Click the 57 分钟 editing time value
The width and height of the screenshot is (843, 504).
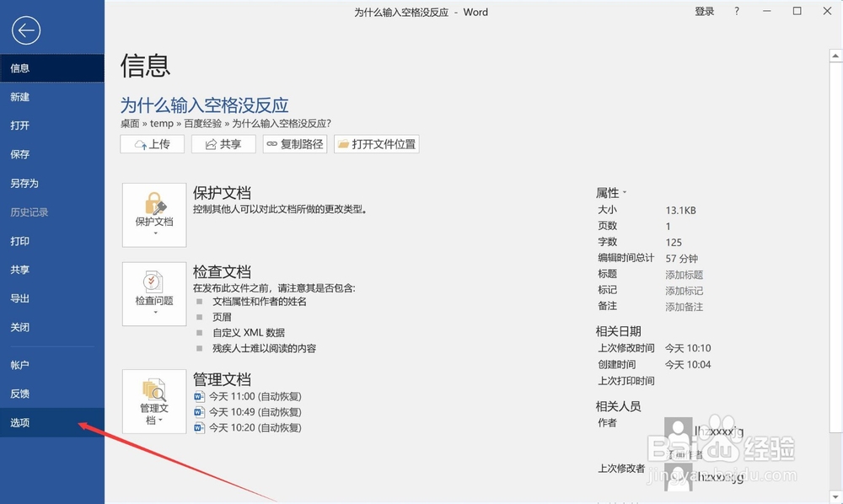tap(682, 259)
